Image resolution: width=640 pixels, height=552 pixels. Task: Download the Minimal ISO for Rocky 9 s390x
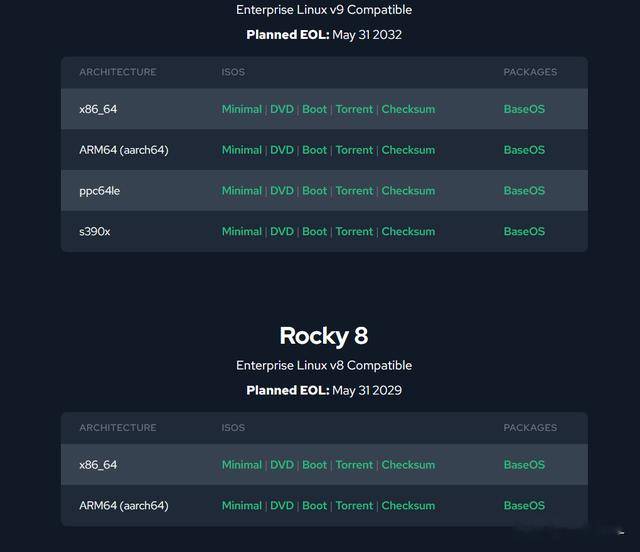click(242, 231)
